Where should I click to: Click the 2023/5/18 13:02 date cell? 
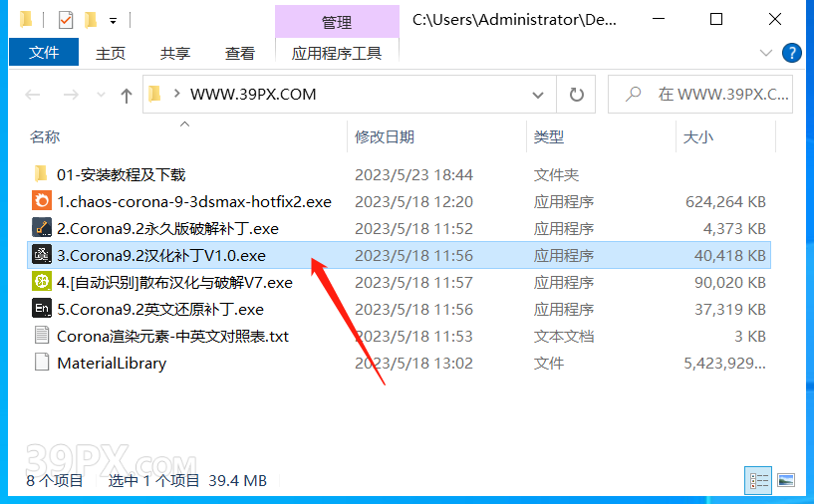point(413,364)
